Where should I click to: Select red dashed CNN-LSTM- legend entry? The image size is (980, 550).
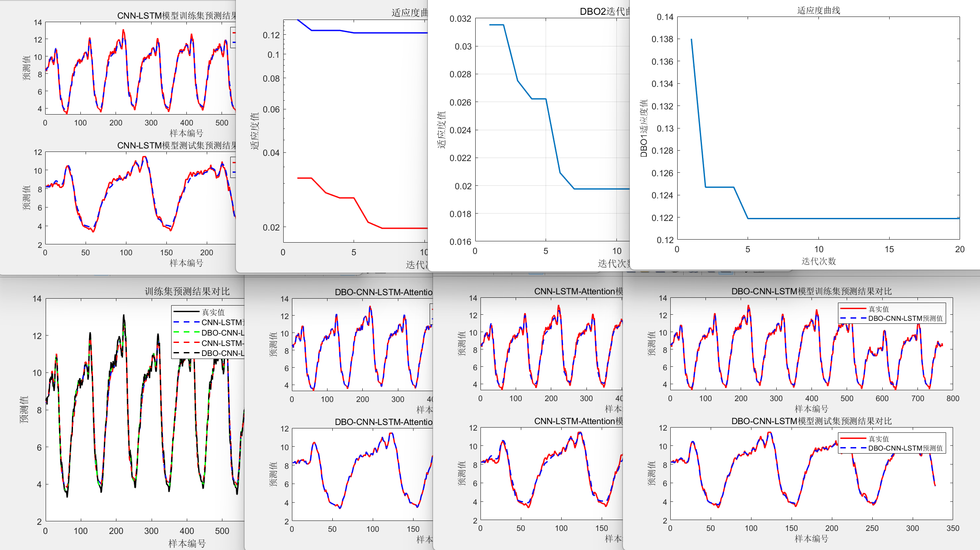pos(222,343)
